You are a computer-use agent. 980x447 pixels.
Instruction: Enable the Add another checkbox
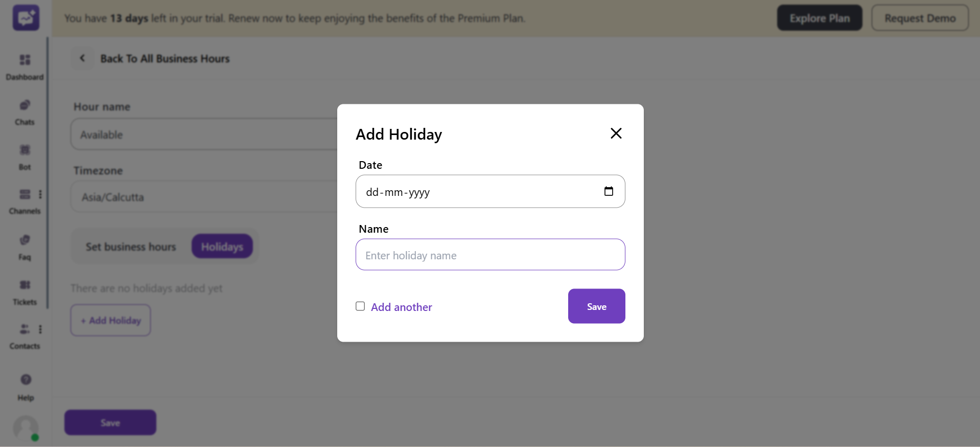click(360, 306)
